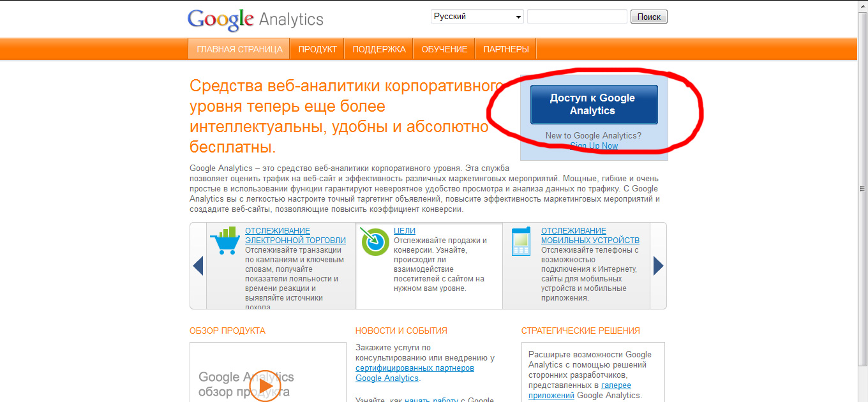
Task: Focus the search text field
Action: coord(577,17)
